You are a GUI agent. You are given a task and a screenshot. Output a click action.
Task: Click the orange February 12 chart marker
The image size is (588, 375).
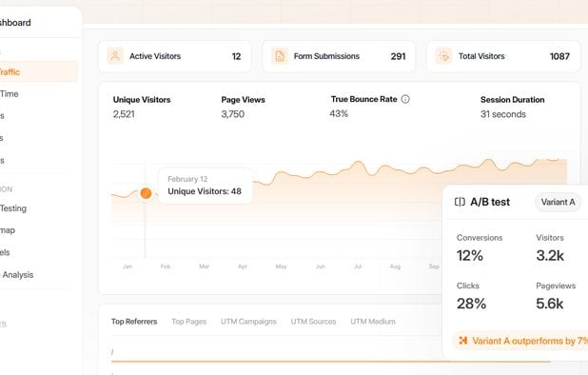(x=146, y=193)
